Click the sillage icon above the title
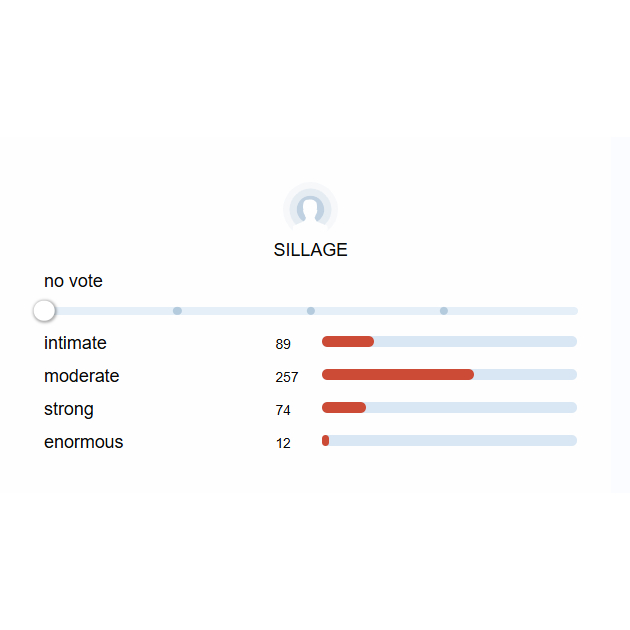 [311, 209]
